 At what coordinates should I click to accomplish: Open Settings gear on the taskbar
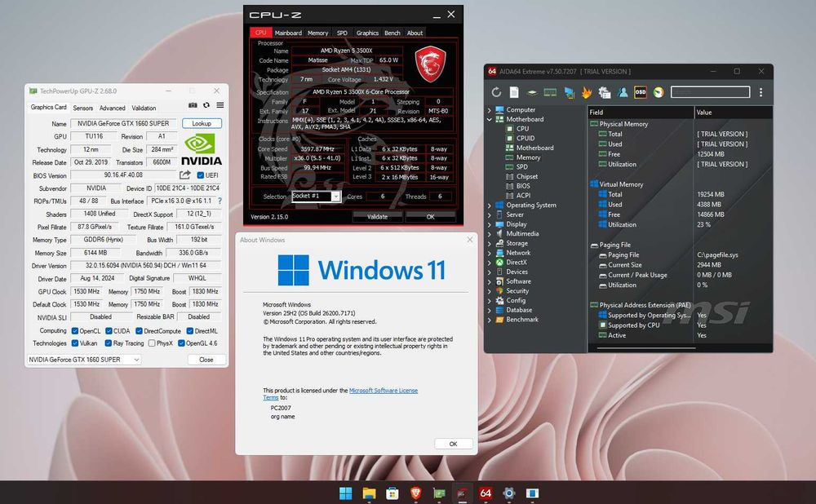[x=509, y=493]
